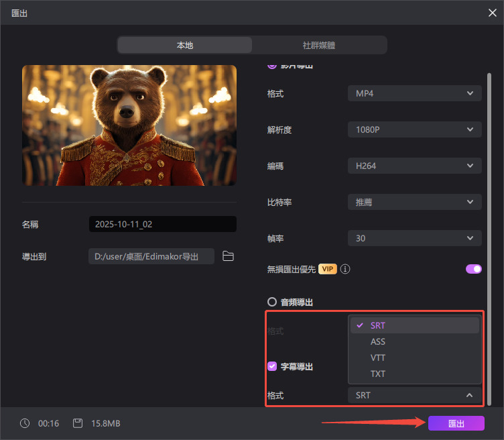
Task: Choose ASS from the subtitle format list
Action: pos(378,341)
